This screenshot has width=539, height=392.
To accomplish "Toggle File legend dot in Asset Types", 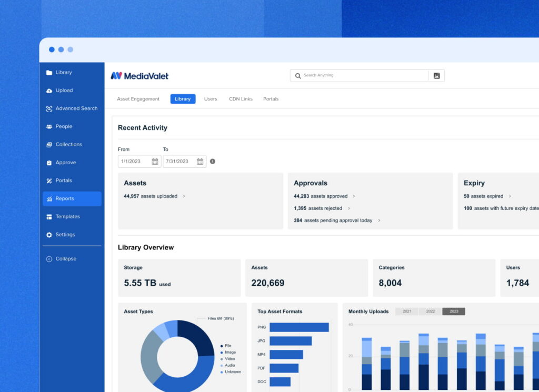I will (222, 346).
